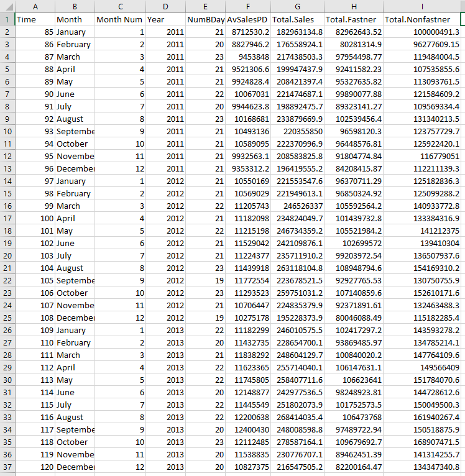Click AvSalesPD value 12400430
Image resolution: width=465 pixels, height=476 pixels.
click(248, 429)
